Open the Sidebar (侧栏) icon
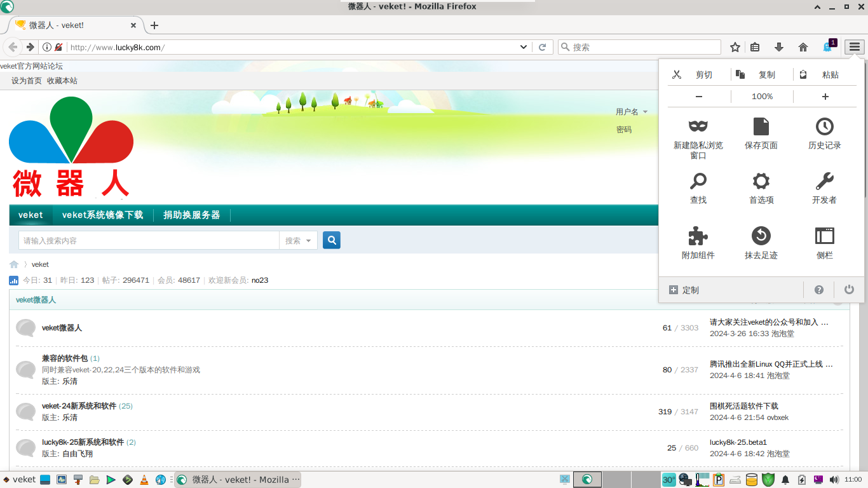The height and width of the screenshot is (488, 868). coord(825,236)
